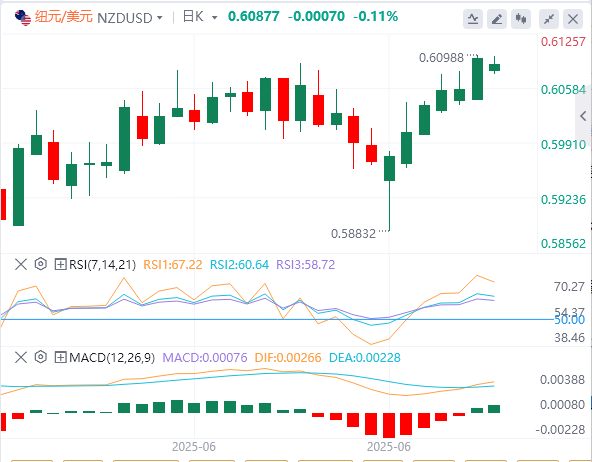592x462 pixels.
Task: Remove the RSI indicator panel
Action: pyautogui.click(x=21, y=264)
